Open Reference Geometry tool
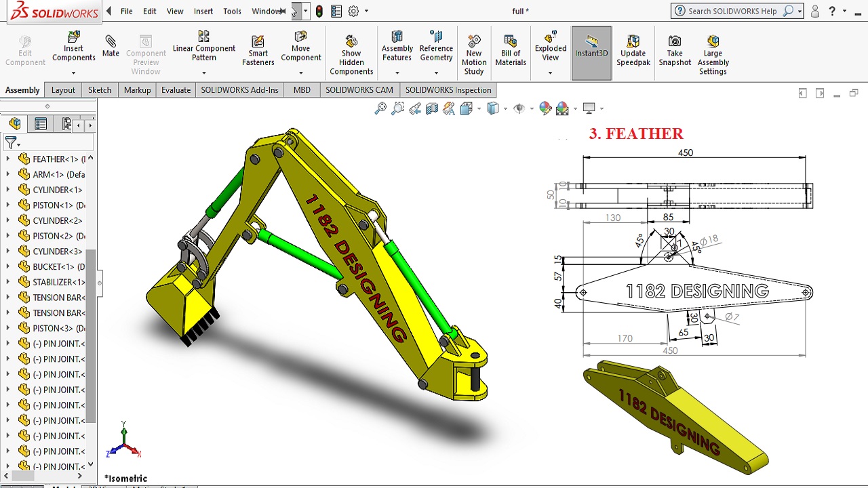868x488 pixels. tap(436, 46)
